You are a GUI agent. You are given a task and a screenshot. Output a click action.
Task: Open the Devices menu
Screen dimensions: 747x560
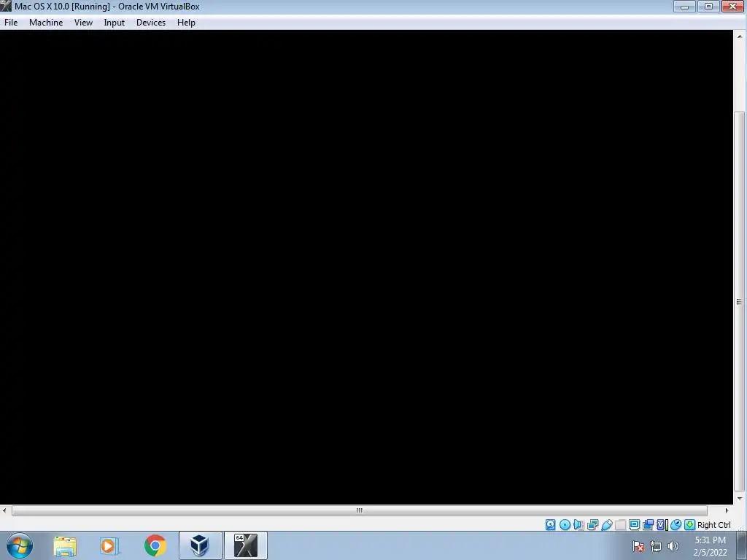150,23
